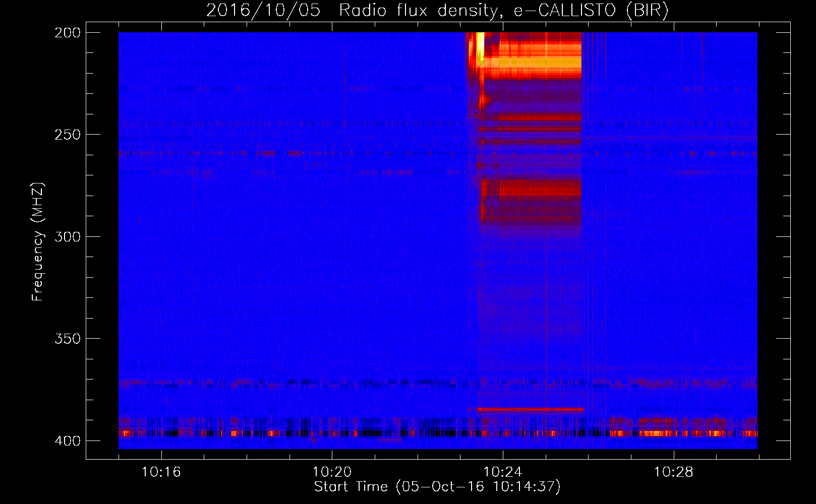Viewport: 816px width, 504px height.
Task: Click the thin red line near 385 MHz
Action: click(x=531, y=410)
